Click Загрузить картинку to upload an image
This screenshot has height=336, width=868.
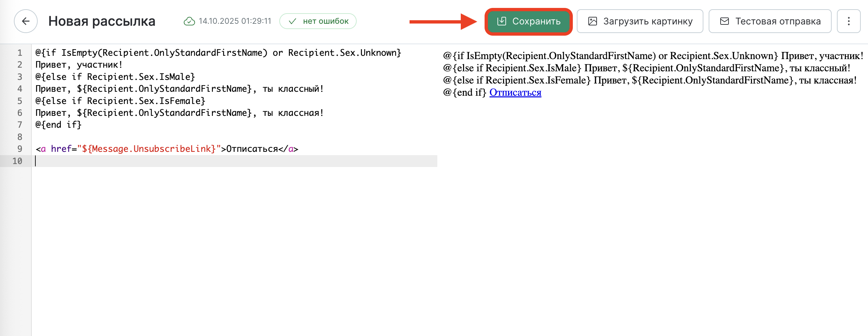640,21
